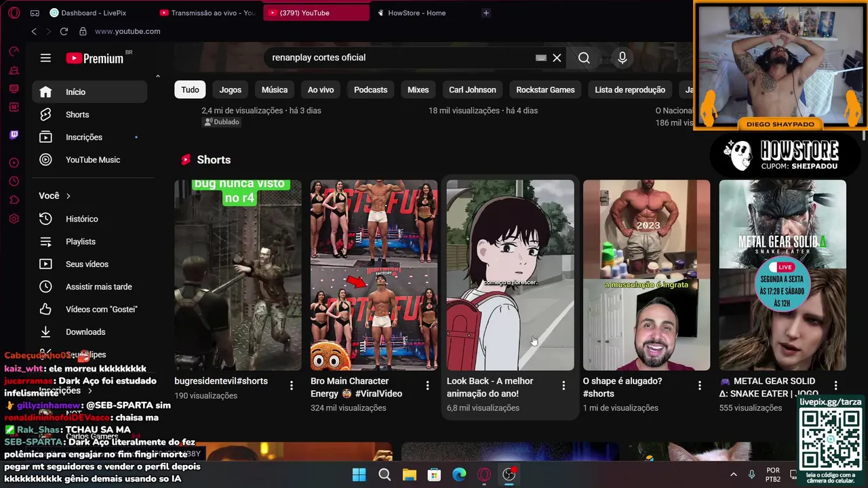Open the Windows Start menu
Screen dimensions: 868x488
[x=359, y=474]
